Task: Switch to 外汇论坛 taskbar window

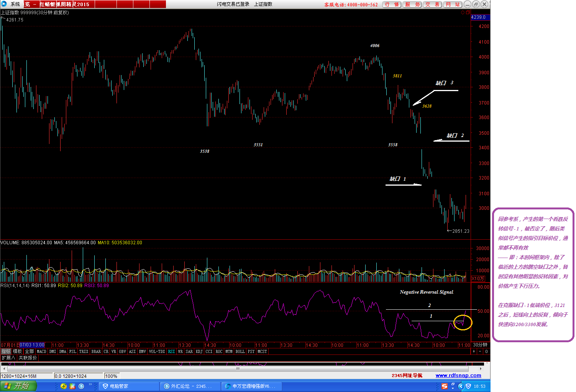Action: point(190,386)
